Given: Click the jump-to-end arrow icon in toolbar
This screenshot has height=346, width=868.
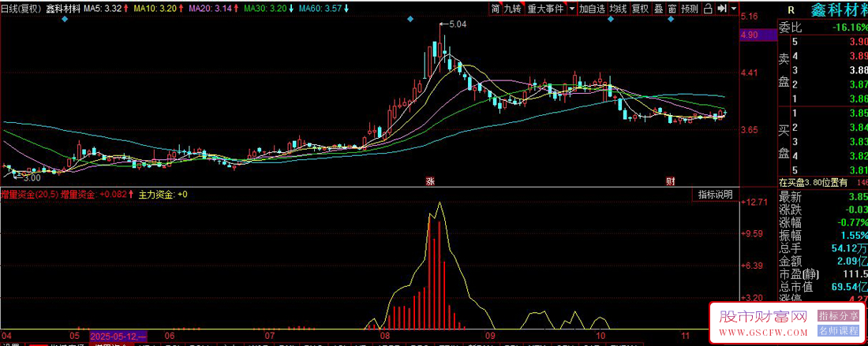Looking at the screenshot, I should coord(721,9).
